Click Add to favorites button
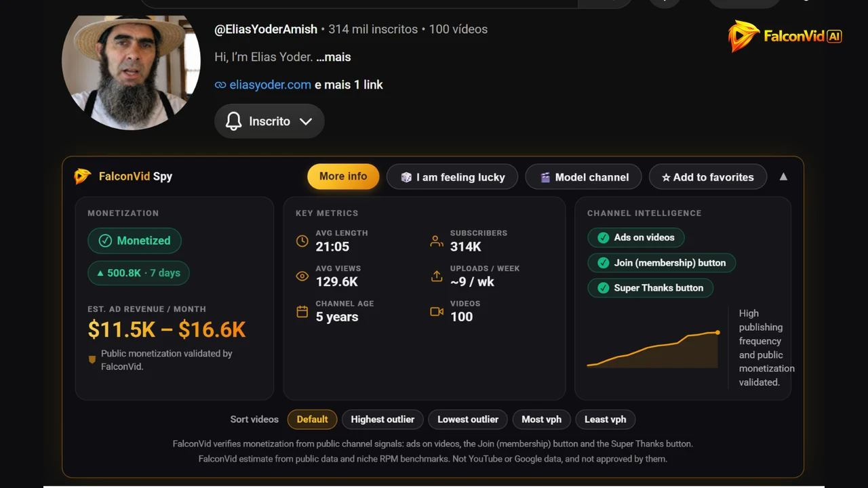868x488 pixels. pyautogui.click(x=708, y=177)
